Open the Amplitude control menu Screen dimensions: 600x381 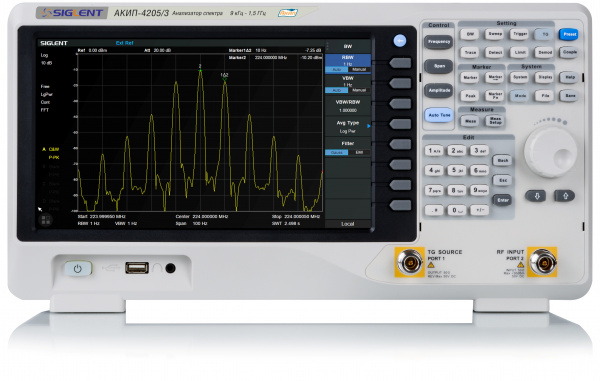[x=439, y=91]
